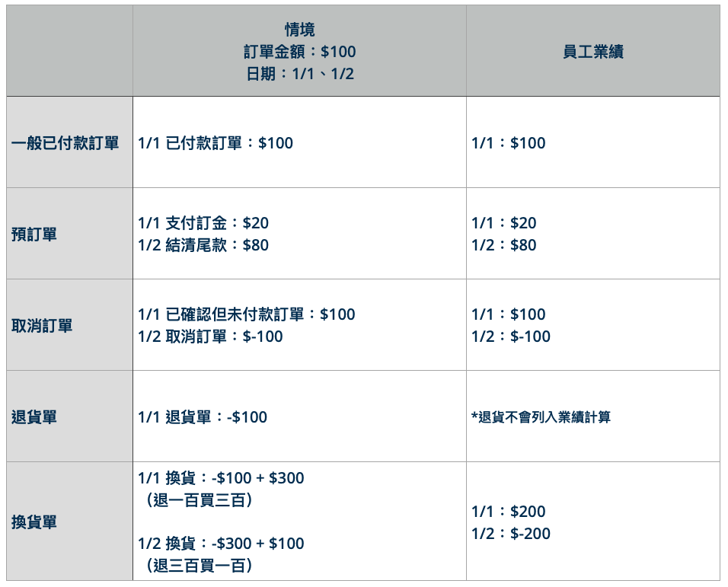728x587 pixels.
Task: Select the (退三百買一百) text
Action: [200, 565]
